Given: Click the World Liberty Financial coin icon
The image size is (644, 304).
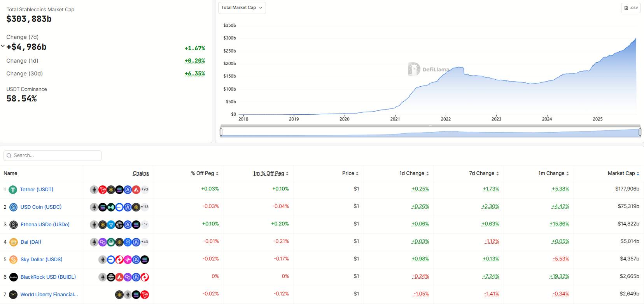Looking at the screenshot, I should click(x=14, y=295).
